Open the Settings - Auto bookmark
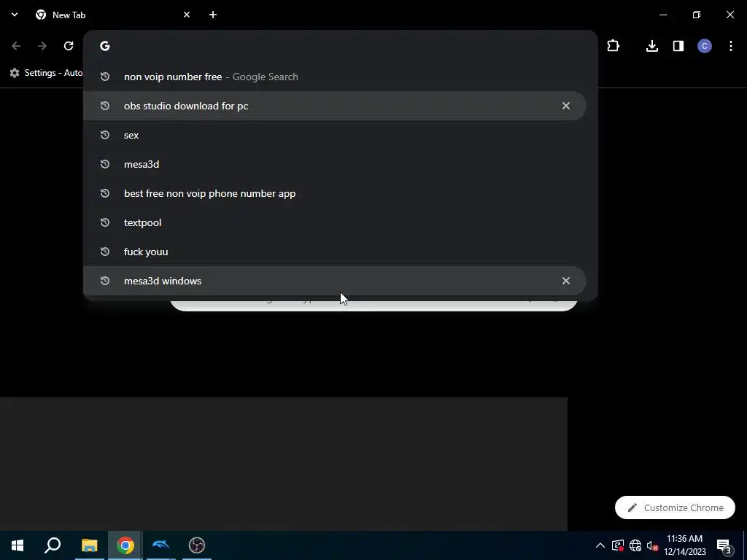 coord(47,73)
